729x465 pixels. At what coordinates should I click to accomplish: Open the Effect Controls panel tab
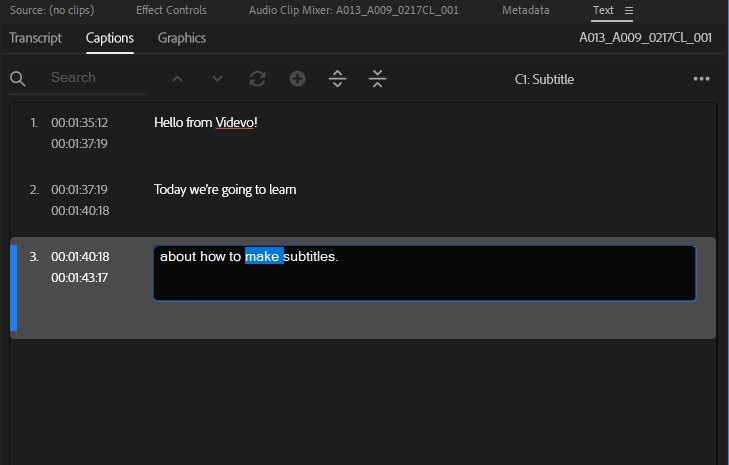[x=171, y=10]
